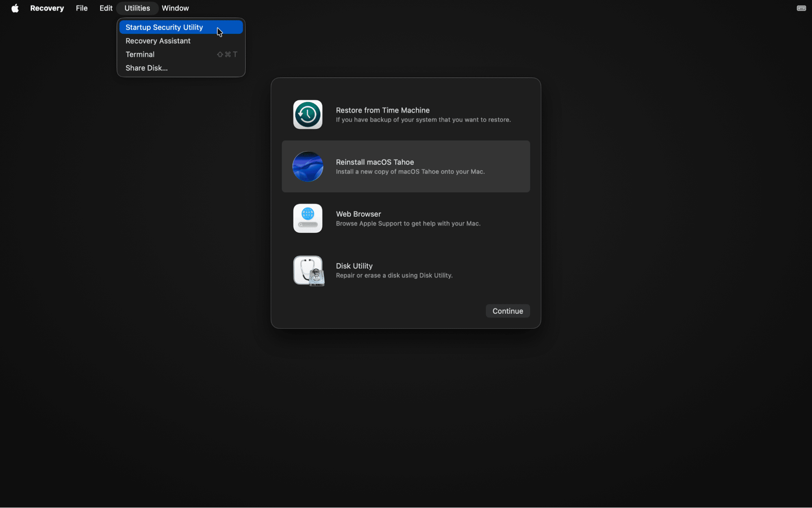Click the Time Machine icon
The height and width of the screenshot is (508, 812).
coord(308,114)
